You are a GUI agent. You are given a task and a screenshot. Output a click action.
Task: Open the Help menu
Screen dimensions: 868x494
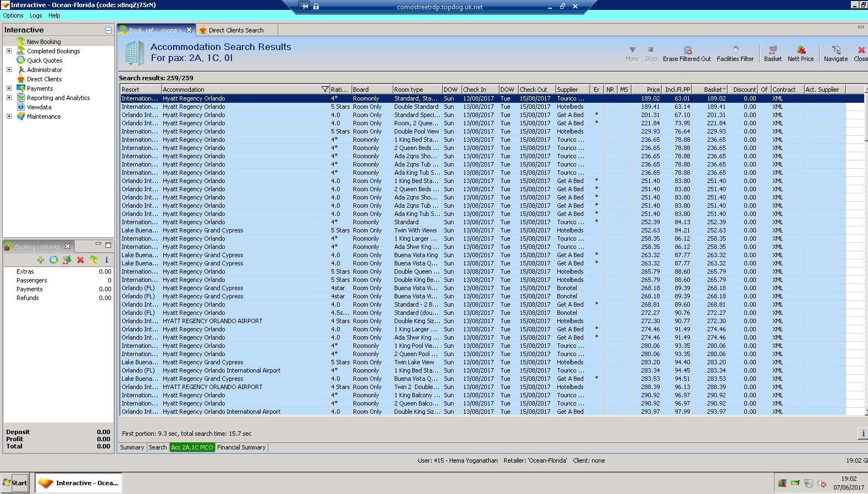tap(54, 15)
